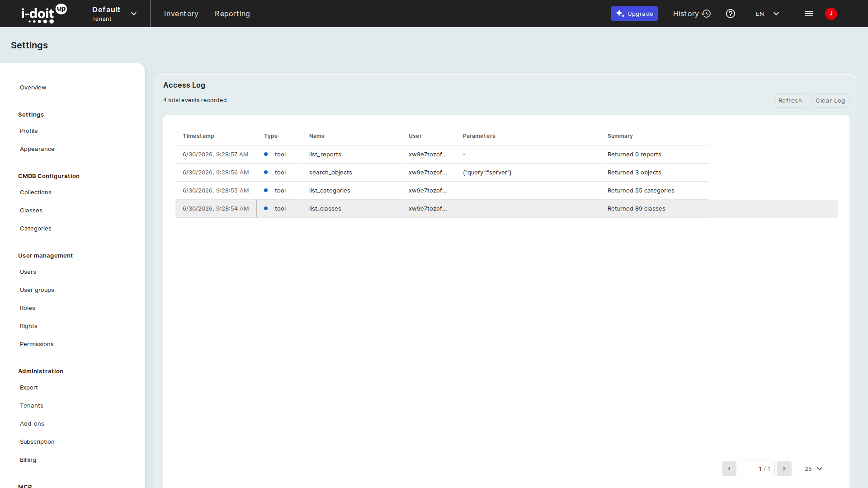This screenshot has width=868, height=488.
Task: Click timestamp 6/30/2026, 9:28:54 AM
Action: (216, 208)
